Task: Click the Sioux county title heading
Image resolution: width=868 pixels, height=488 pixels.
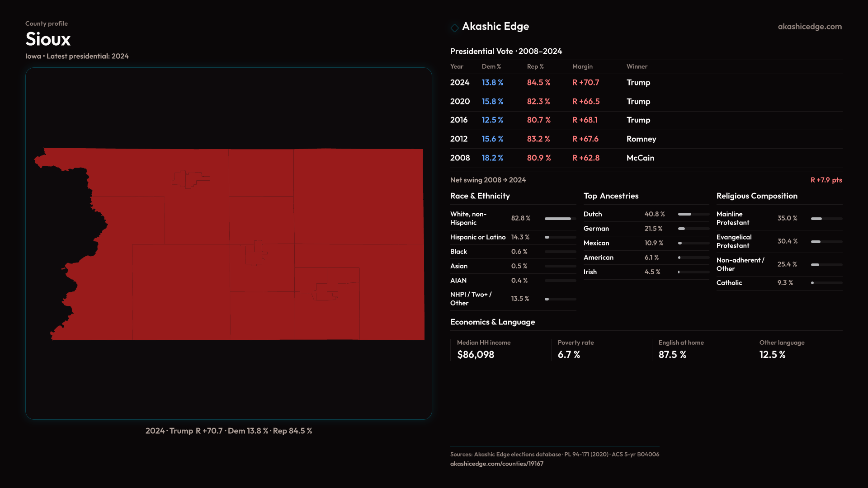Action: tap(48, 39)
